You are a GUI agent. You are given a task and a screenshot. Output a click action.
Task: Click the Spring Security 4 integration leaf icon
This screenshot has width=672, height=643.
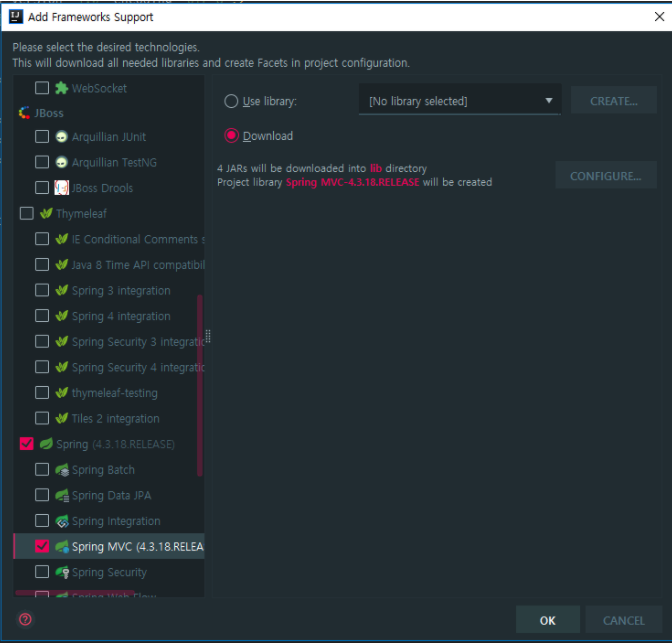pos(61,367)
